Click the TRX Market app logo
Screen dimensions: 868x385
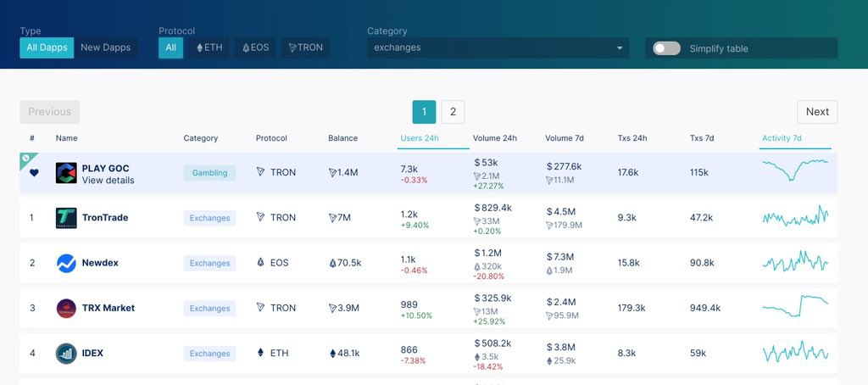[66, 308]
